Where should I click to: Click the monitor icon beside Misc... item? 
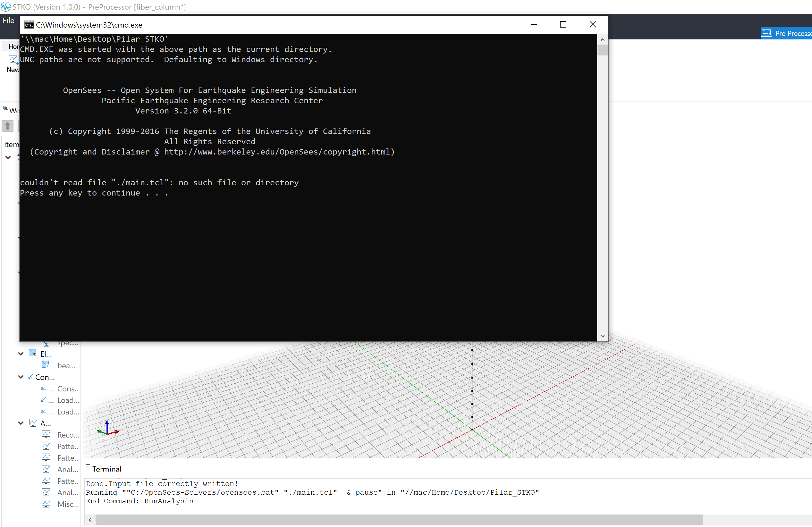tap(46, 504)
